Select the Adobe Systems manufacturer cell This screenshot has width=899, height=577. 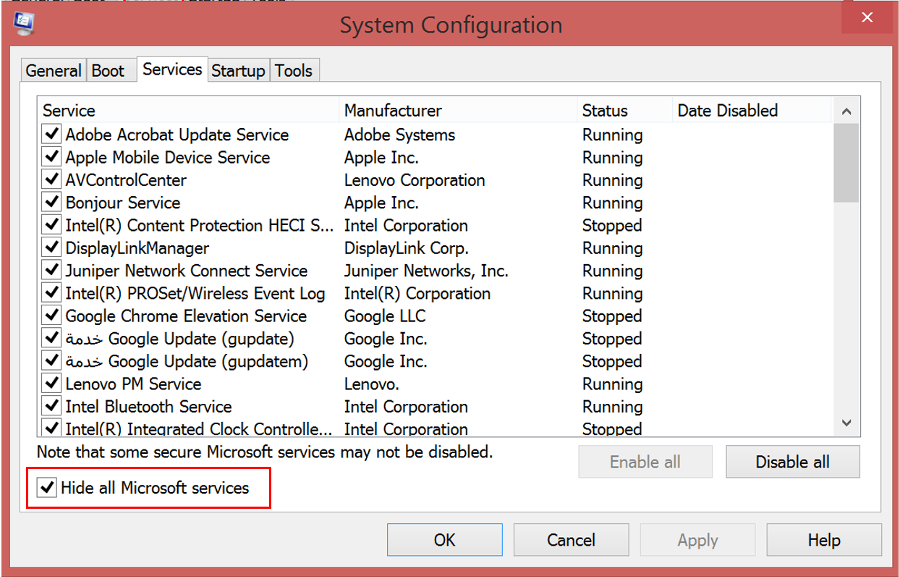tap(400, 135)
